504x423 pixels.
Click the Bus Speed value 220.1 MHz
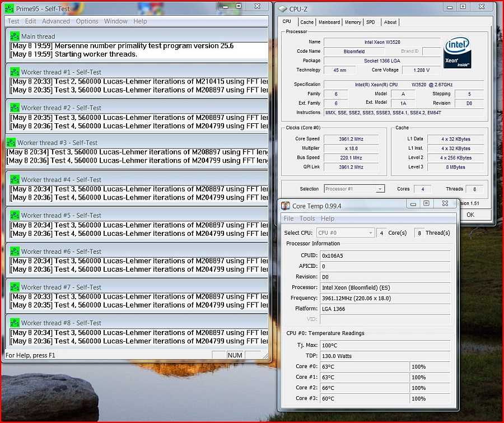351,157
